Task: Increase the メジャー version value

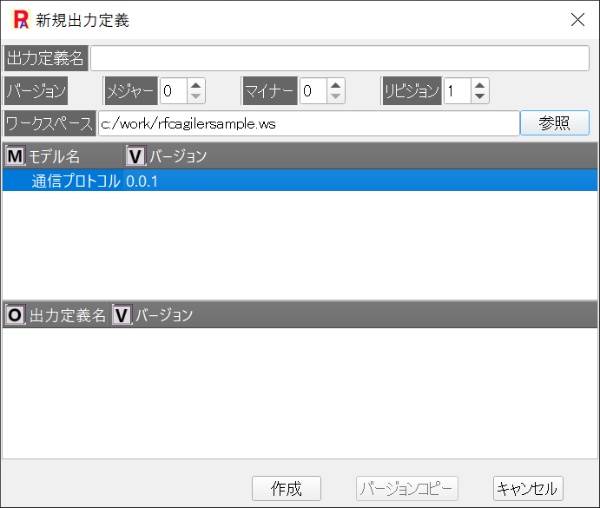Action: coord(196,85)
